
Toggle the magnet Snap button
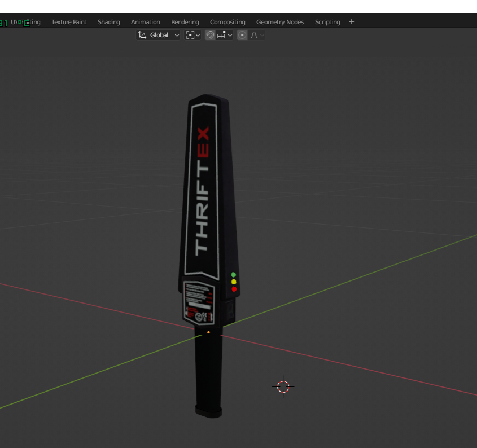pos(210,35)
